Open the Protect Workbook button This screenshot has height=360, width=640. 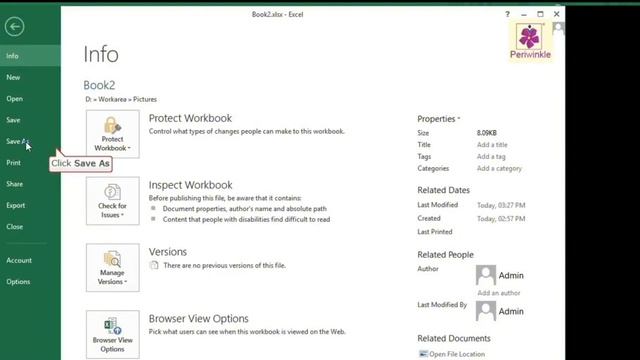113,134
